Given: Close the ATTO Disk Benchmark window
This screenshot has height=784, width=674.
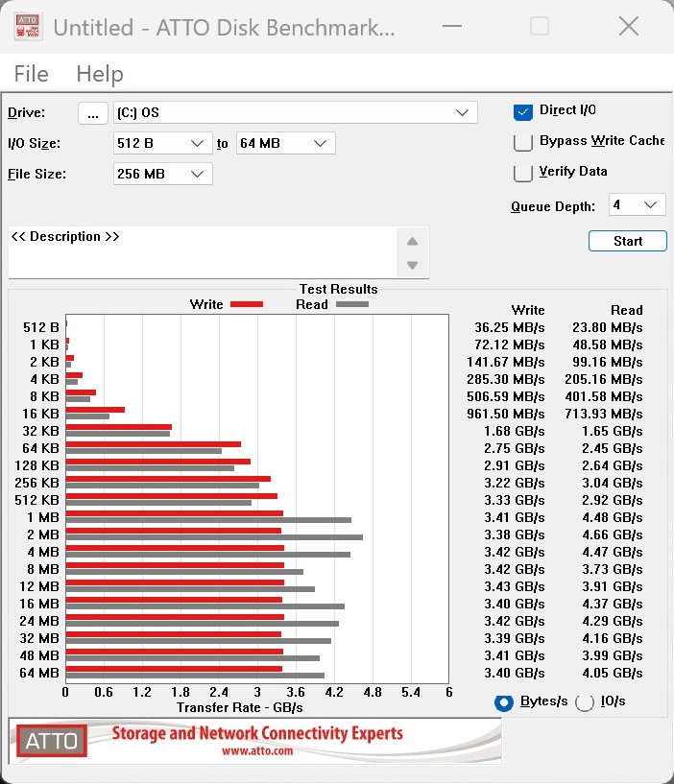Looking at the screenshot, I should tap(629, 26).
